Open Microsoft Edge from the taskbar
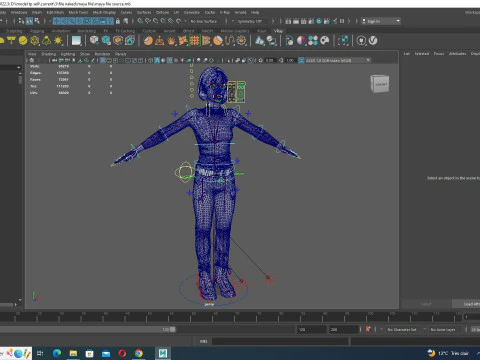This screenshot has width=480, height=360. click(x=57, y=353)
